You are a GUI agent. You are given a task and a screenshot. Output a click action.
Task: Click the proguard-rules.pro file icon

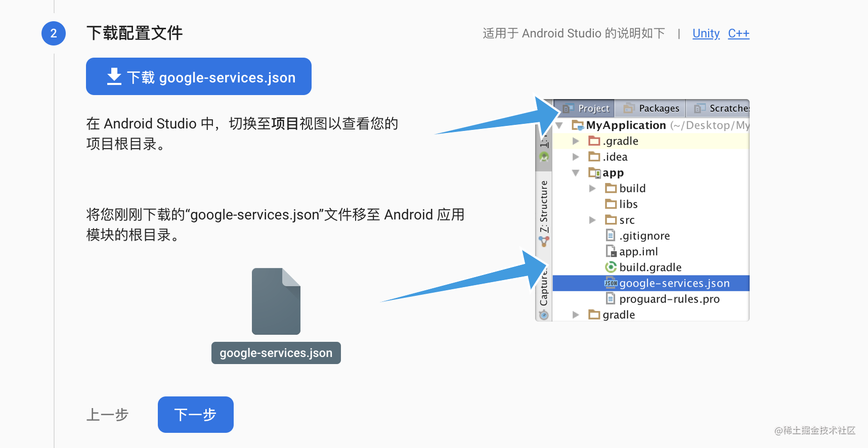pyautogui.click(x=611, y=298)
